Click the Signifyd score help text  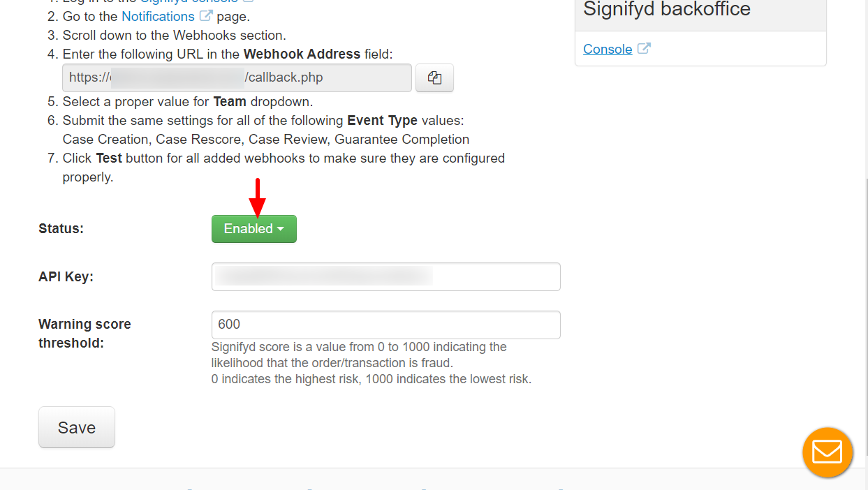[x=372, y=363]
